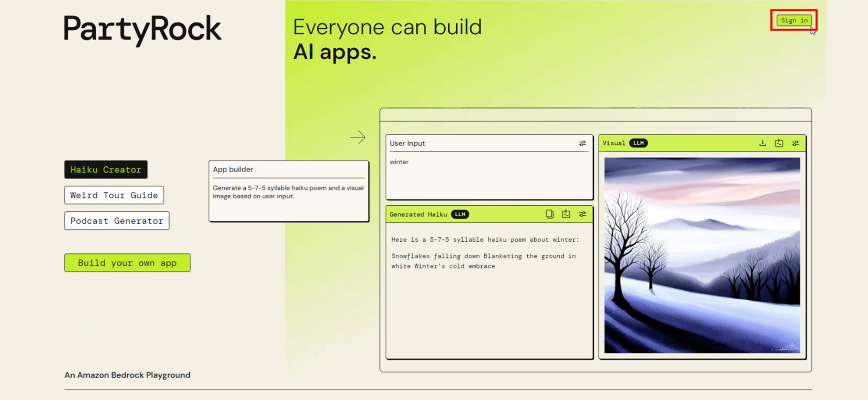Click the Sign in button
The width and height of the screenshot is (868, 400).
point(794,20)
